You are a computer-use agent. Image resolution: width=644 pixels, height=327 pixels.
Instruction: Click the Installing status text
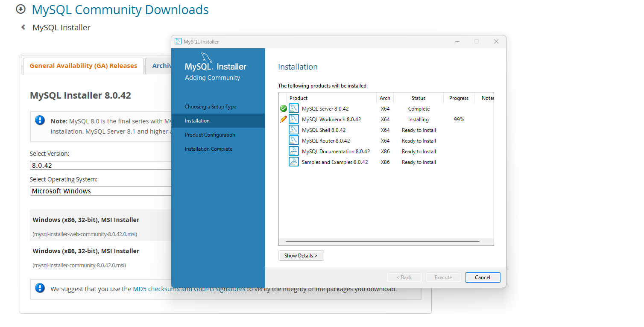point(419,120)
